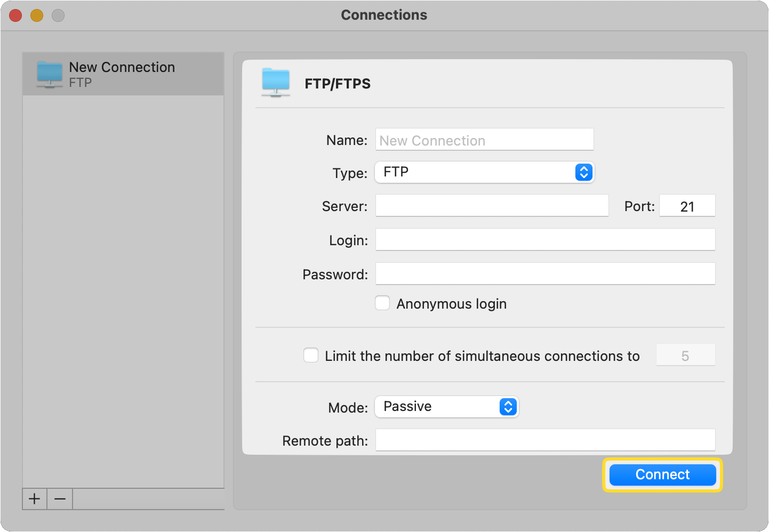Add a new connection with the plus icon

click(34, 499)
